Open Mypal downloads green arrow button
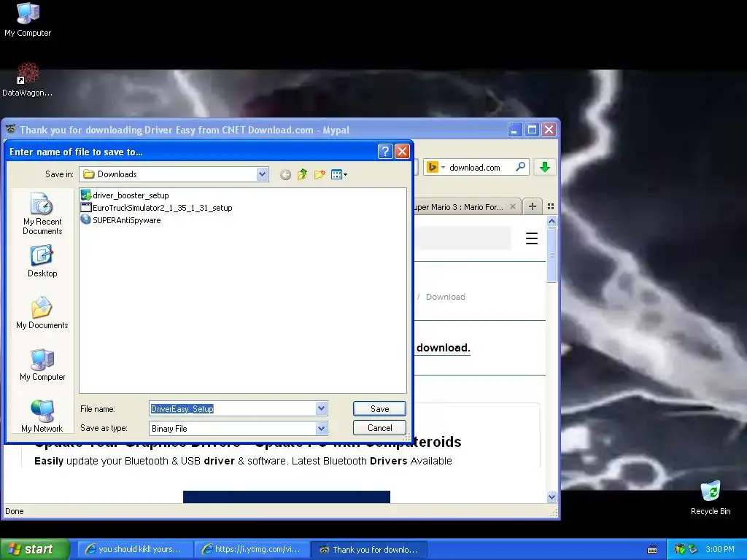This screenshot has height=560, width=747. pyautogui.click(x=545, y=167)
